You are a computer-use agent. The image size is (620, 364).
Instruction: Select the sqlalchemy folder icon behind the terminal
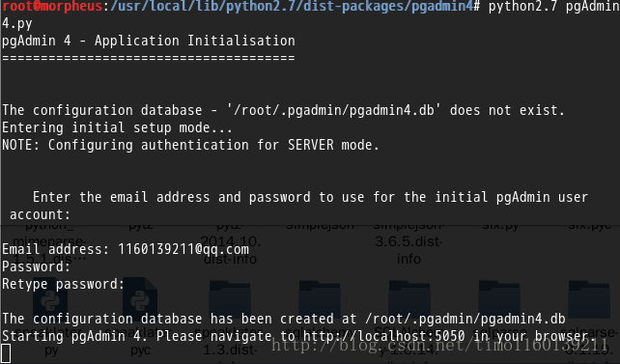coord(320,299)
